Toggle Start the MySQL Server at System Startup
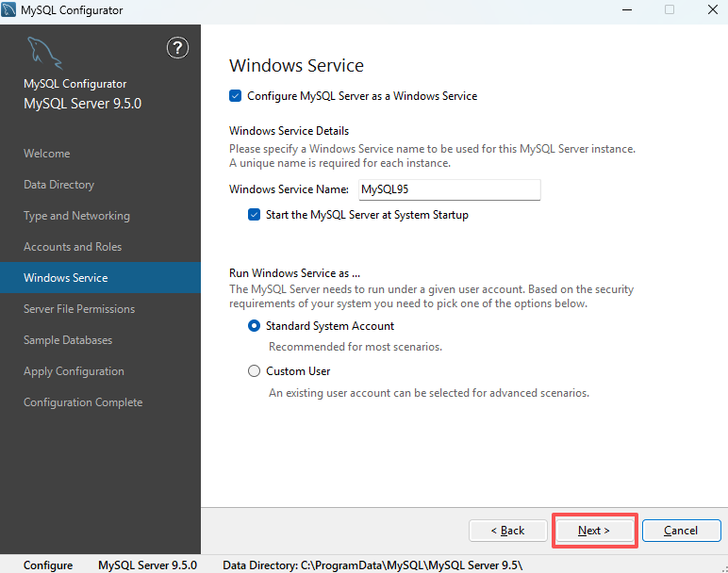Viewport: 728px width, 573px height. tap(254, 215)
